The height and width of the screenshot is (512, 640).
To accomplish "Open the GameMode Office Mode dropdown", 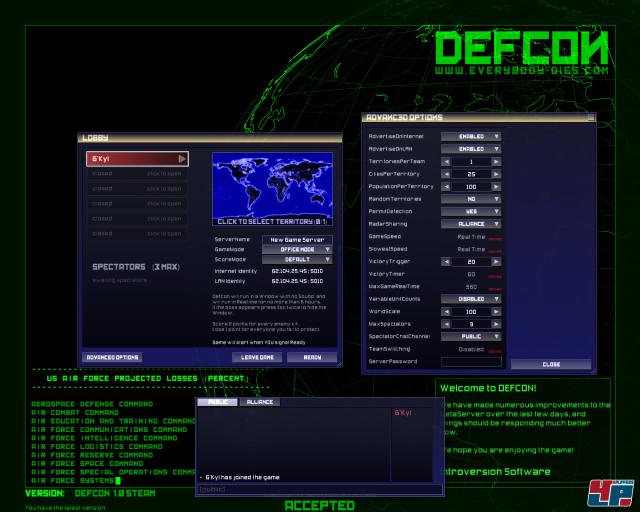I will [x=297, y=249].
